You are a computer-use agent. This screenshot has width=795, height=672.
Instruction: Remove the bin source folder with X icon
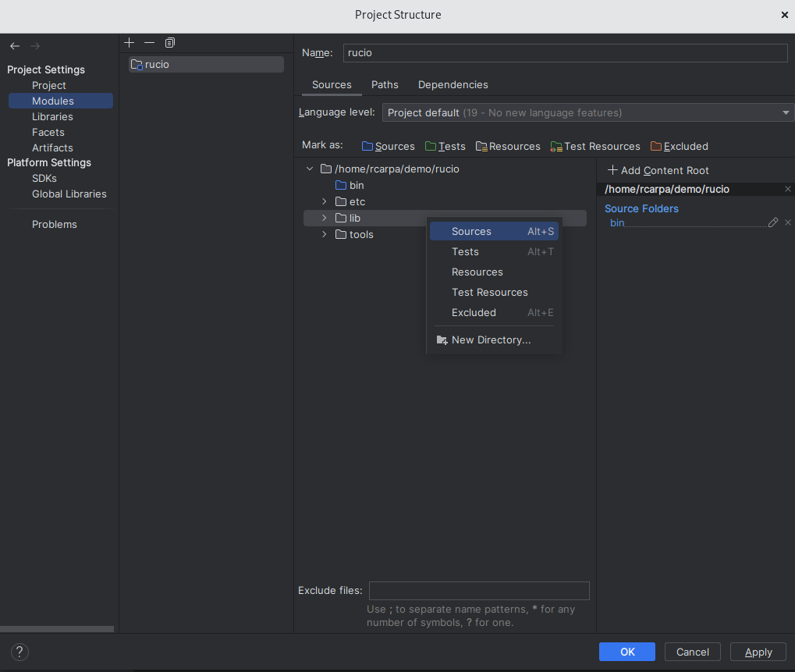pos(787,222)
